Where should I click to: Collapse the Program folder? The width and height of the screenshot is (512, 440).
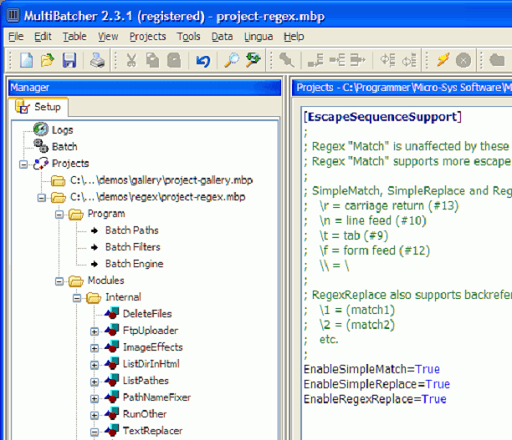click(59, 214)
